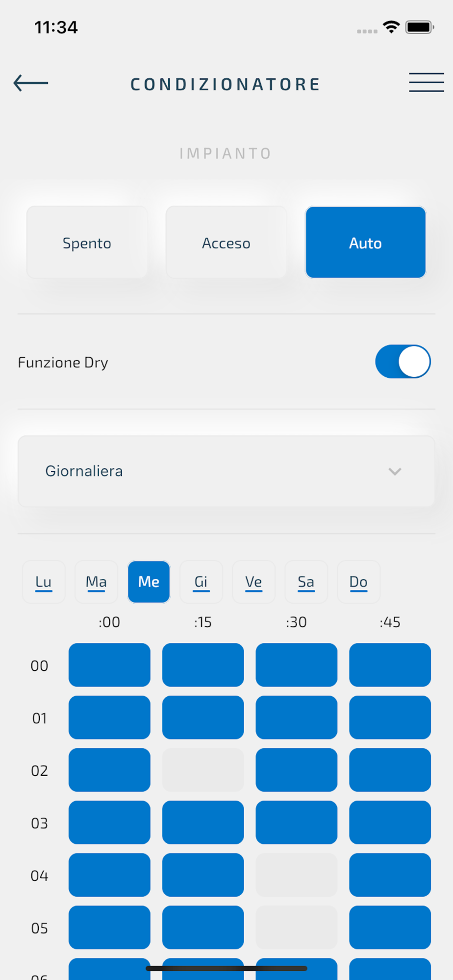
Task: Set system mode to Acceso
Action: coord(226,243)
